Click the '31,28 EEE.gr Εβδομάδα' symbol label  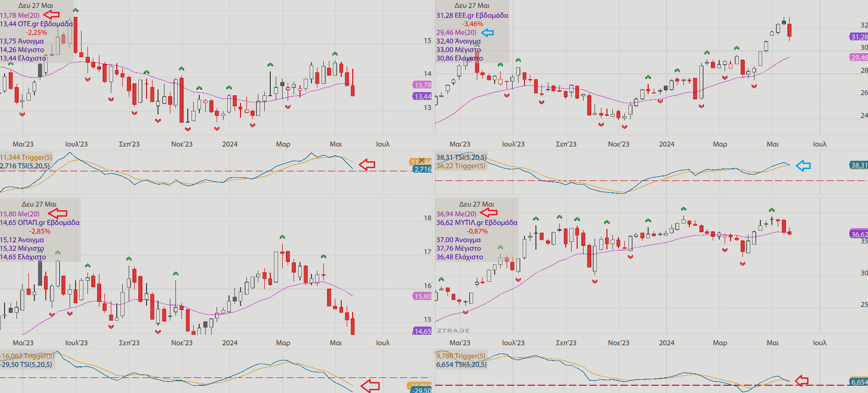coord(472,15)
